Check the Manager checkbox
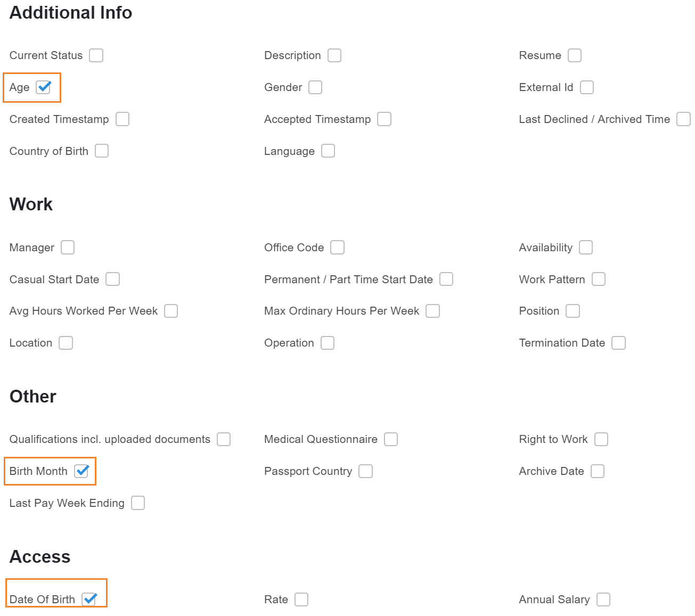Screen dimensions: 695x616 click(68, 248)
